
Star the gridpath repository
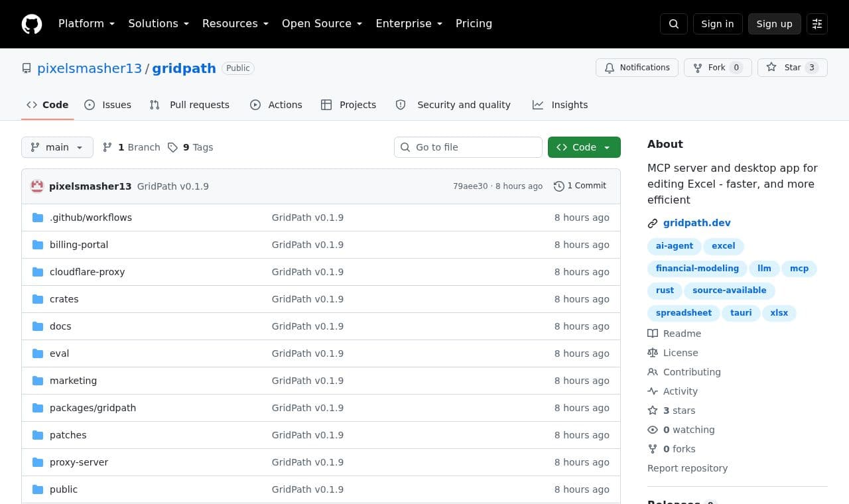[x=792, y=68]
